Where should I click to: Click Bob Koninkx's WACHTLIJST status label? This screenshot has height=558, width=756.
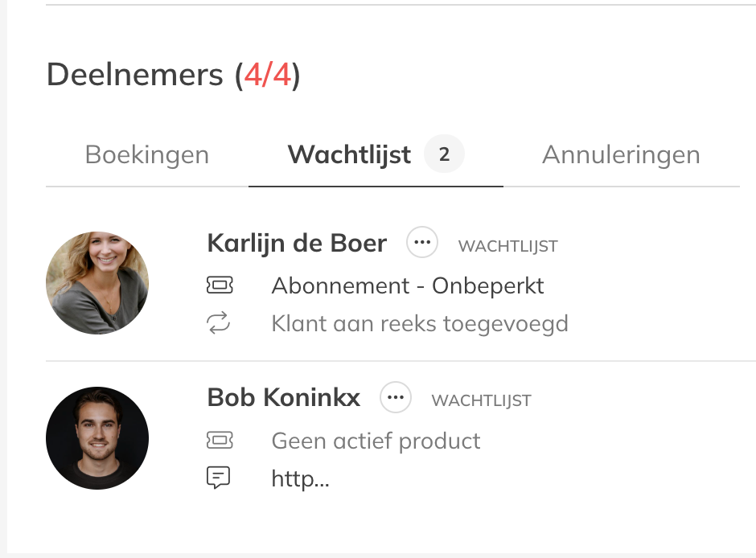pos(481,400)
